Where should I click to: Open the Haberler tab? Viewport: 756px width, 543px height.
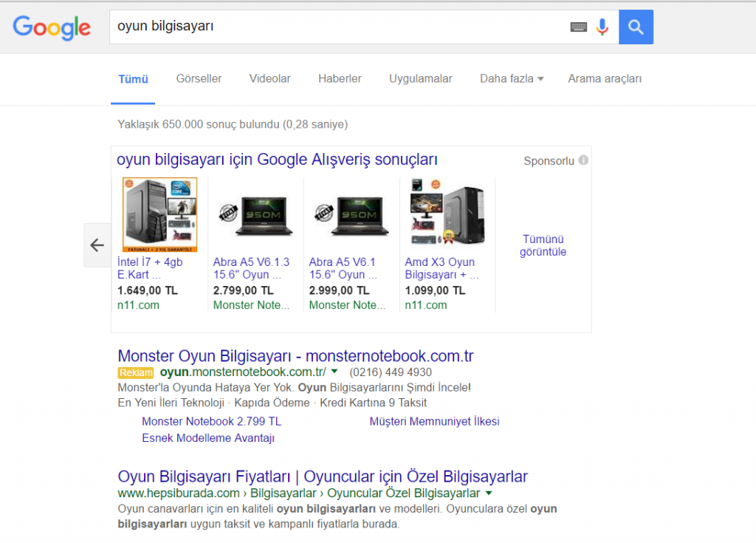pyautogui.click(x=340, y=78)
